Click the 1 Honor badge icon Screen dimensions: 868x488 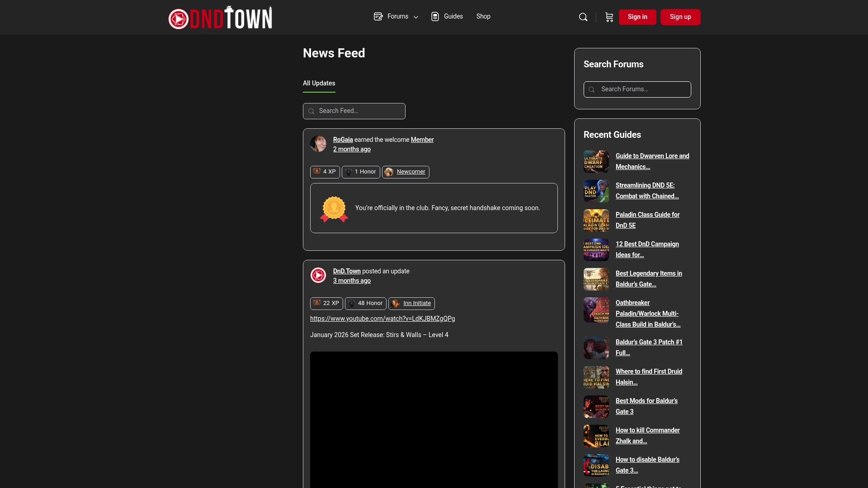point(349,172)
